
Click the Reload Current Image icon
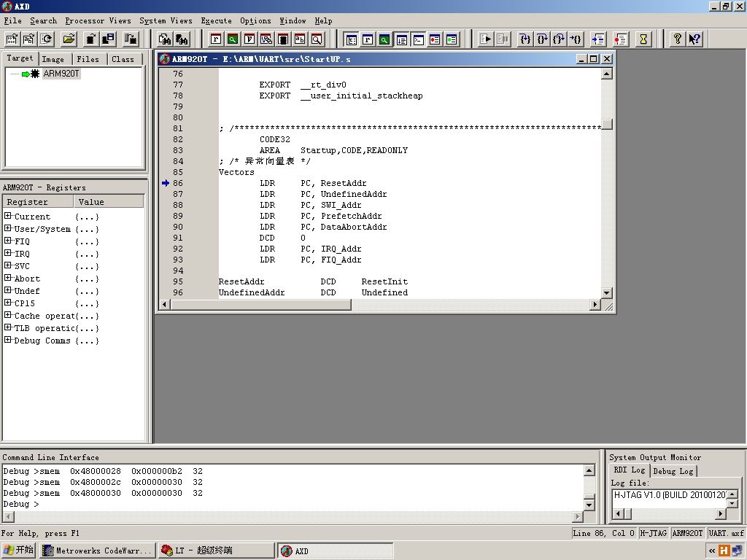pyautogui.click(x=46, y=39)
